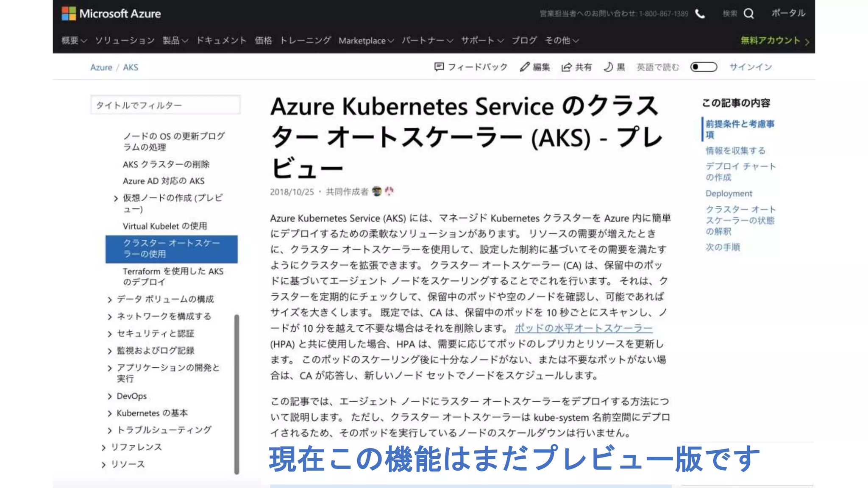This screenshot has width=868, height=488.
Task: Click the phone icon beside the sales number
Action: [700, 14]
